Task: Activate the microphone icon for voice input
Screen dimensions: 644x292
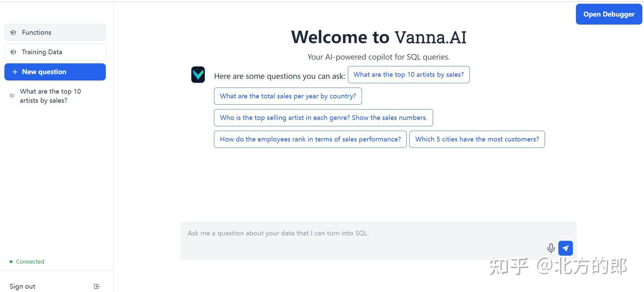Action: (x=551, y=248)
